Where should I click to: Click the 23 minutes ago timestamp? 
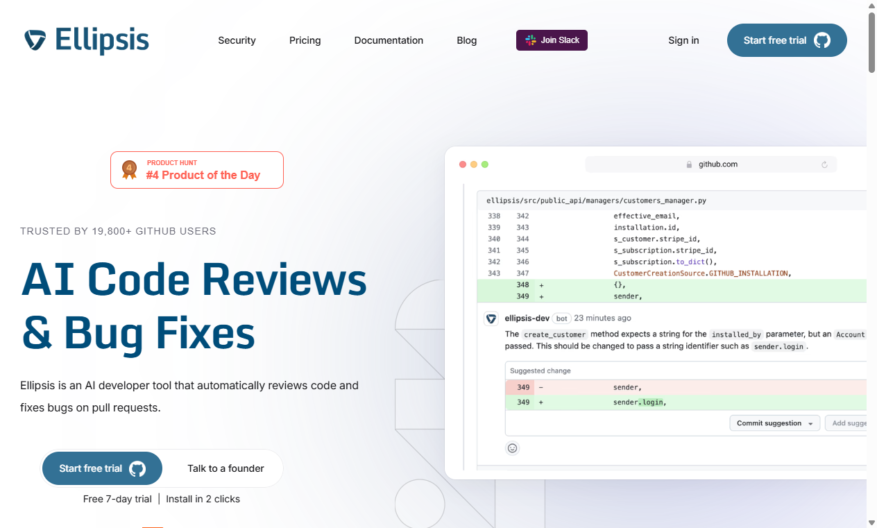(x=602, y=318)
